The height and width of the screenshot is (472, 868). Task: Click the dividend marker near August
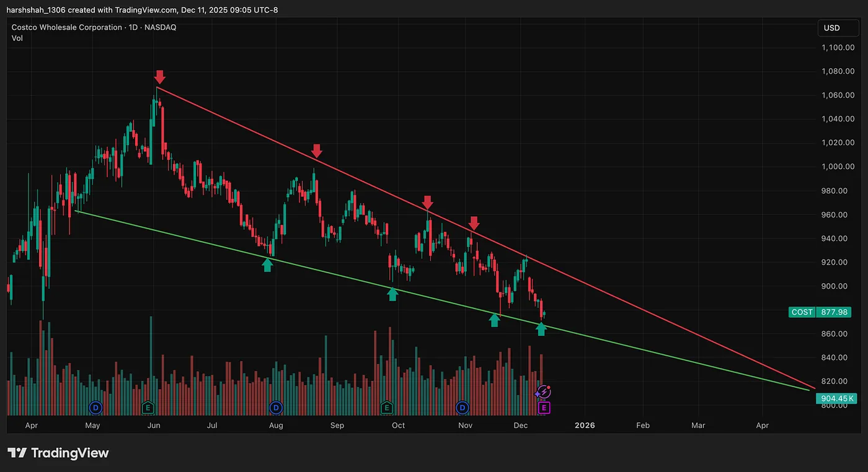coord(276,407)
